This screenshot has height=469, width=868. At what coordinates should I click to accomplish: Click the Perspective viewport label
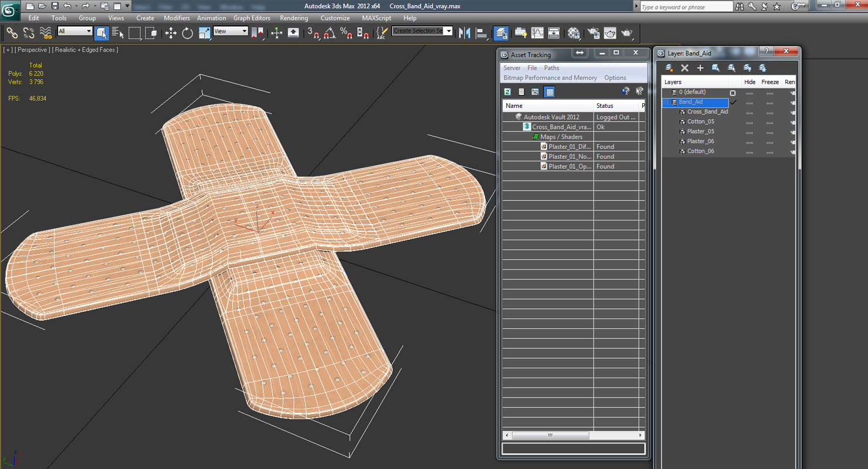[33, 50]
